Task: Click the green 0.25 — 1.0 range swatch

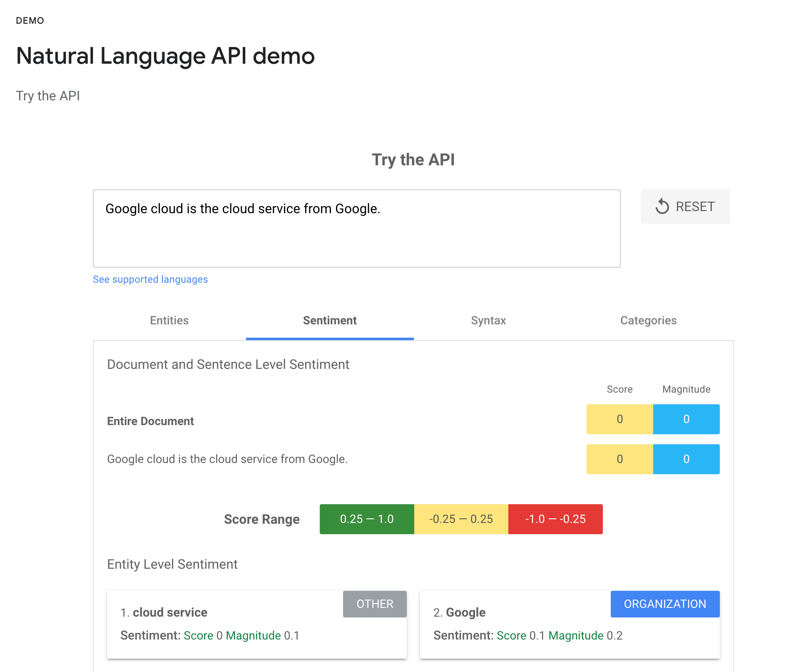Action: [x=367, y=519]
